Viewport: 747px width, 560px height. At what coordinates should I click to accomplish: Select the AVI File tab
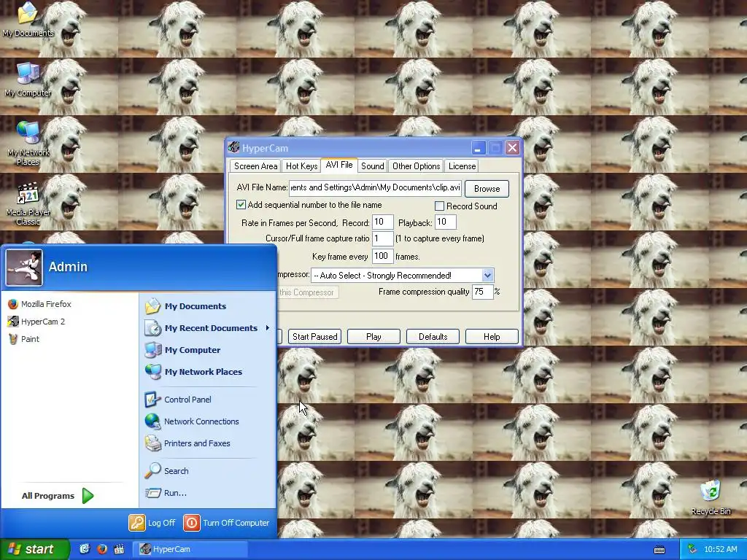click(x=339, y=165)
